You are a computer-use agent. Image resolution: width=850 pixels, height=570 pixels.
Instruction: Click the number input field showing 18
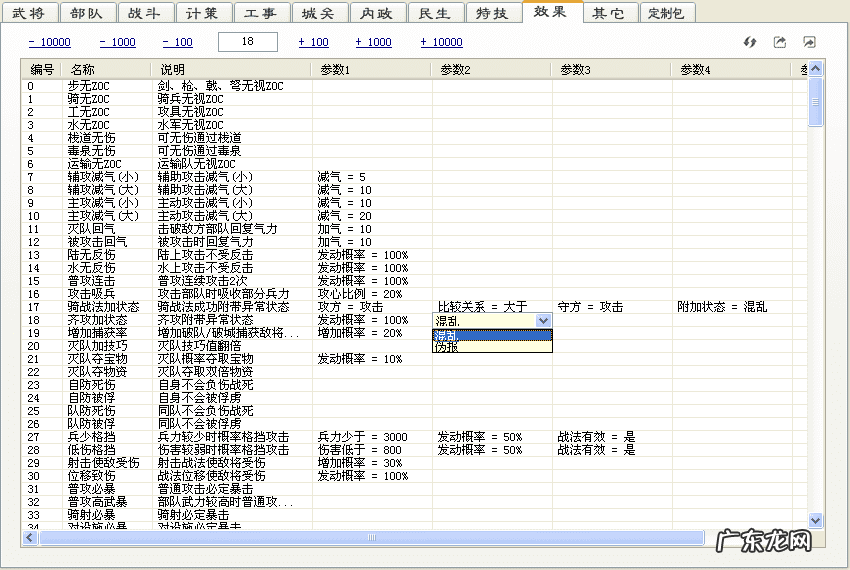[247, 42]
